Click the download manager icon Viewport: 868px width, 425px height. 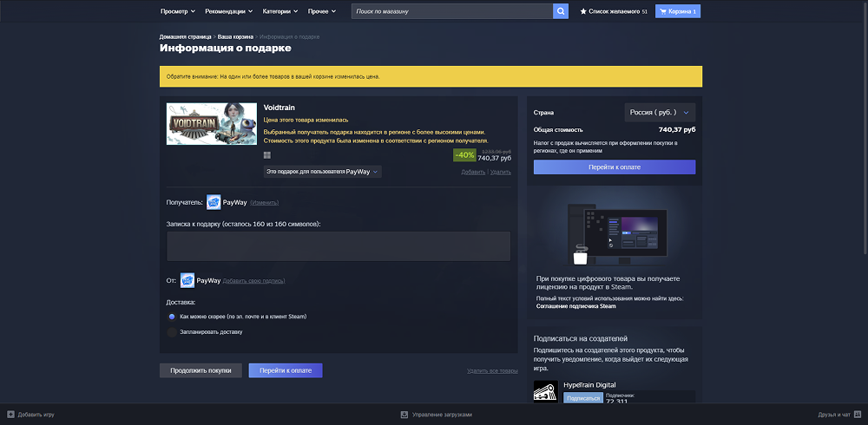pos(404,415)
